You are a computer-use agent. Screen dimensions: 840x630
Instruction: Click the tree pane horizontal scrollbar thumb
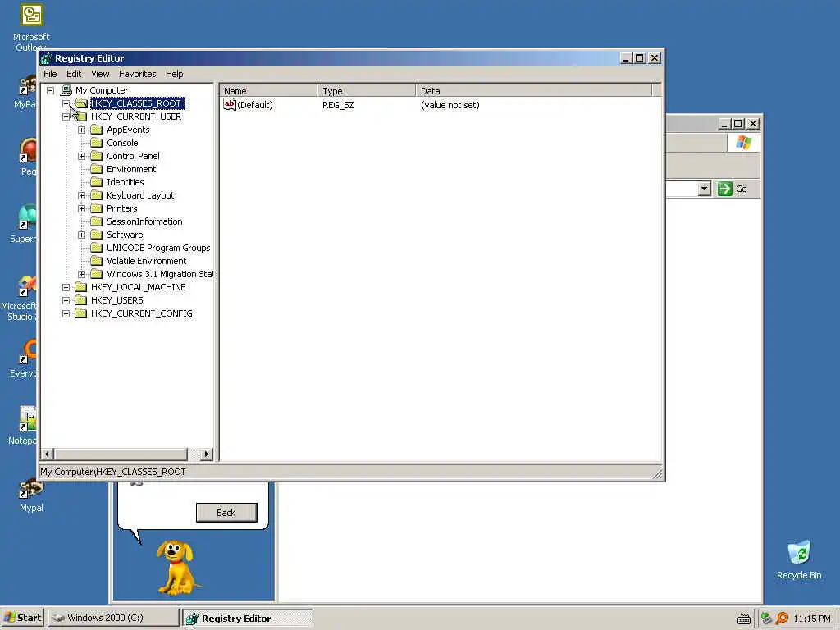(121, 454)
